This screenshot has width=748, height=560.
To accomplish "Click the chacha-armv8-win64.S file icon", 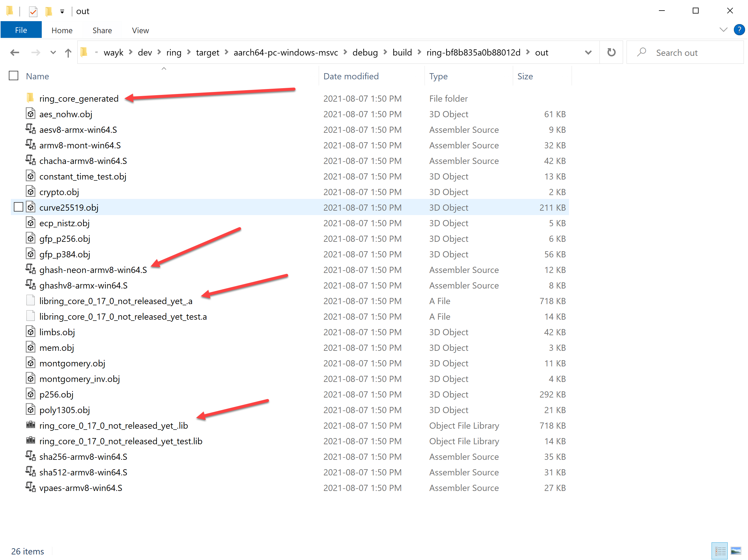I will tap(31, 160).
